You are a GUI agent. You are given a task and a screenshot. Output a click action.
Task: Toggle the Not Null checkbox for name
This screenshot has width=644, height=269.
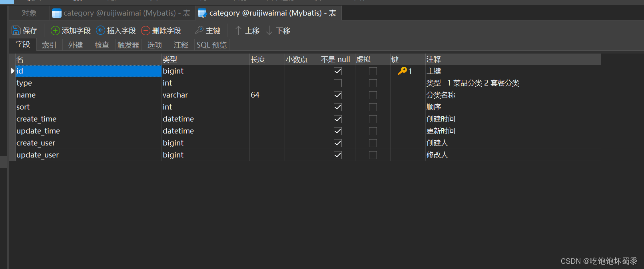tap(338, 95)
